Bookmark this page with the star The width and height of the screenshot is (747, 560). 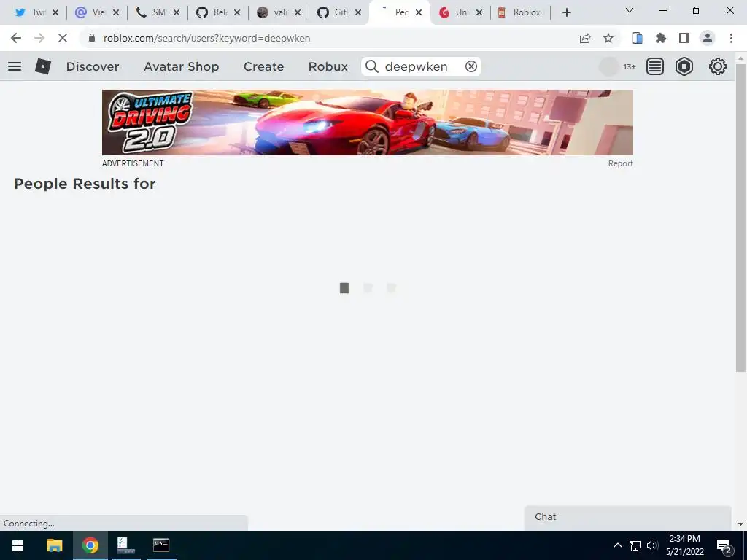(608, 38)
